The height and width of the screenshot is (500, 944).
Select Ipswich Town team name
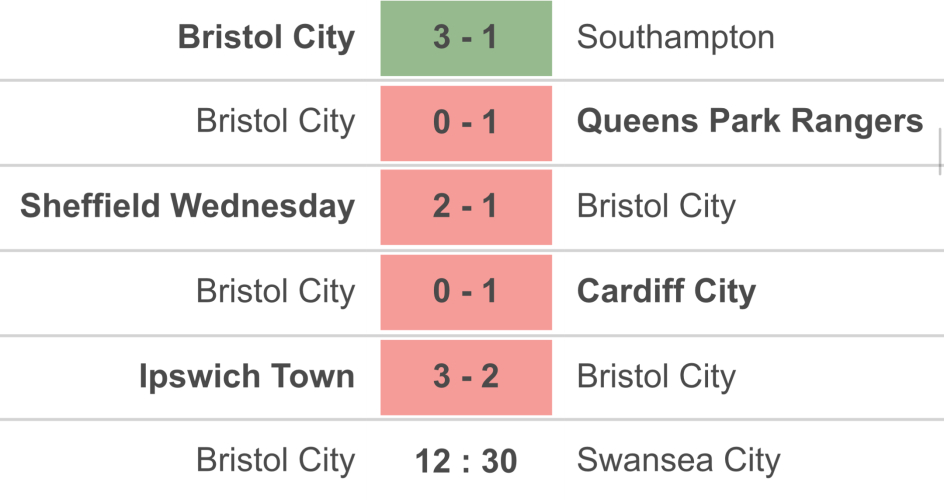click(x=247, y=377)
